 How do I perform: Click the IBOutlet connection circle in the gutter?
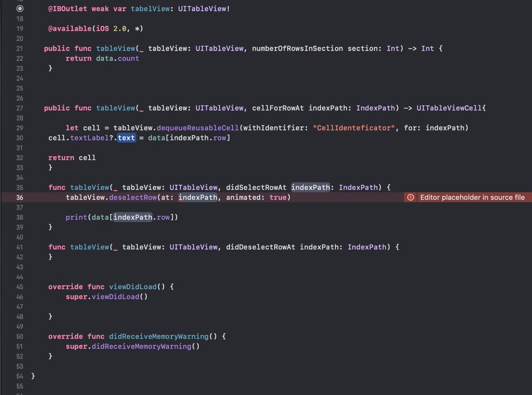(x=20, y=8)
